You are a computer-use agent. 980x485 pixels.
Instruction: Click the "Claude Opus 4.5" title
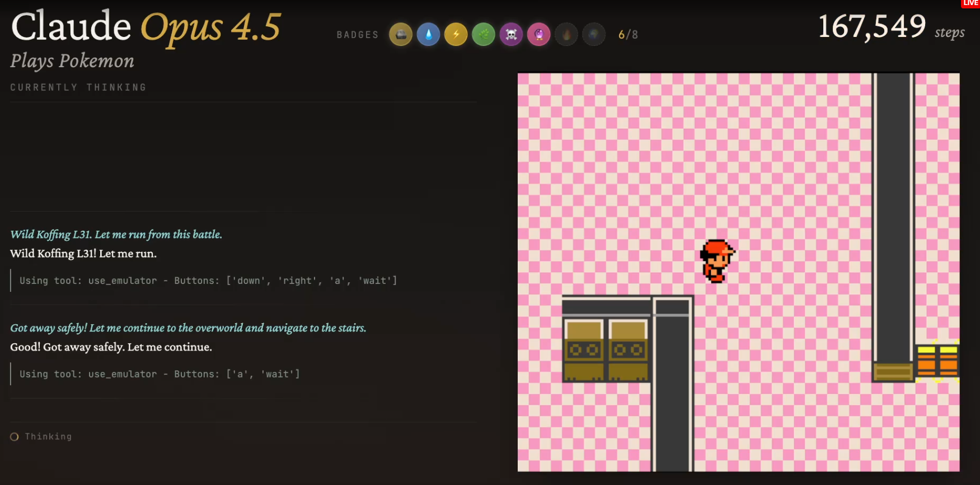click(146, 27)
